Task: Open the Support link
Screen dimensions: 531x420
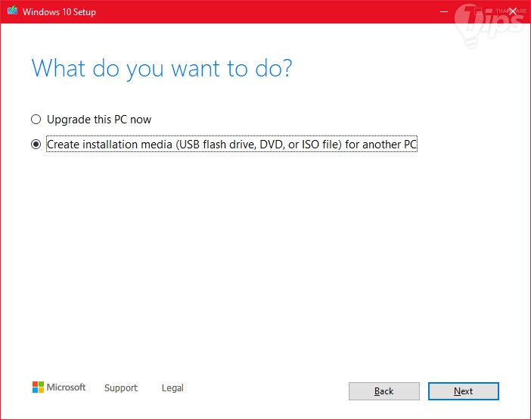Action: tap(121, 387)
